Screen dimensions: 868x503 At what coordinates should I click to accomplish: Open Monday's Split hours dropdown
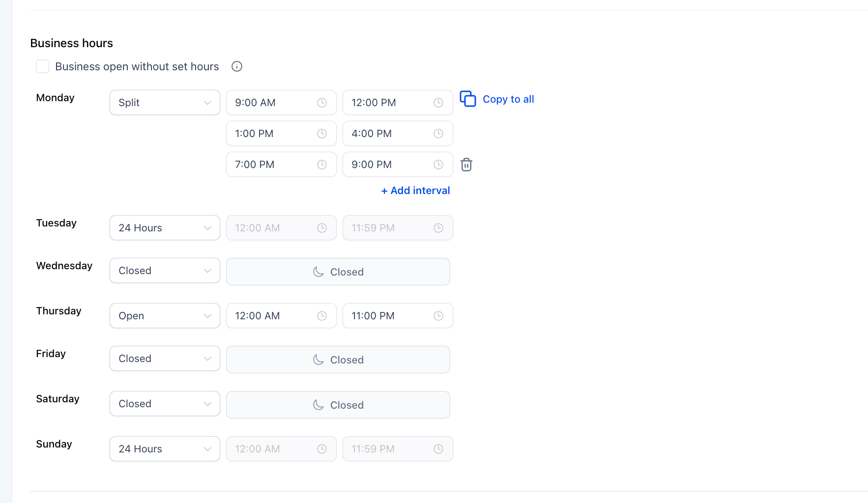pos(165,103)
